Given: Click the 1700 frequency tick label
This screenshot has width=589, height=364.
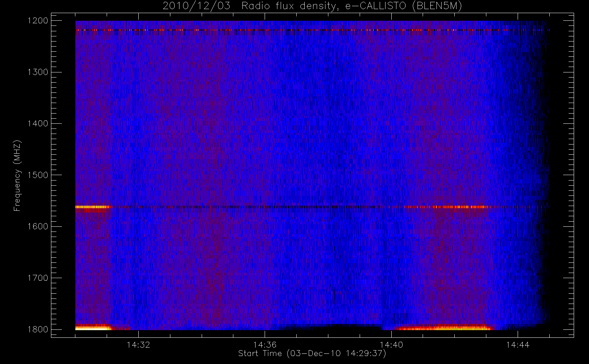Looking at the screenshot, I should coord(38,278).
